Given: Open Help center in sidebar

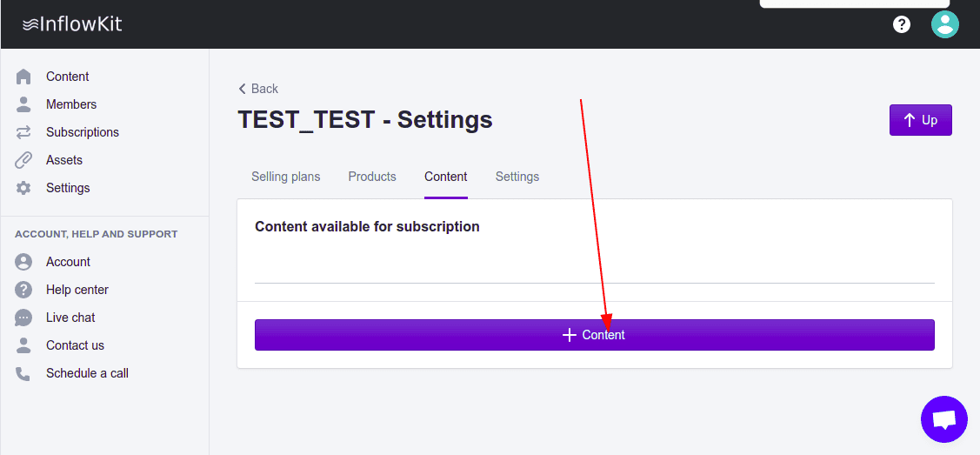Looking at the screenshot, I should tap(77, 290).
